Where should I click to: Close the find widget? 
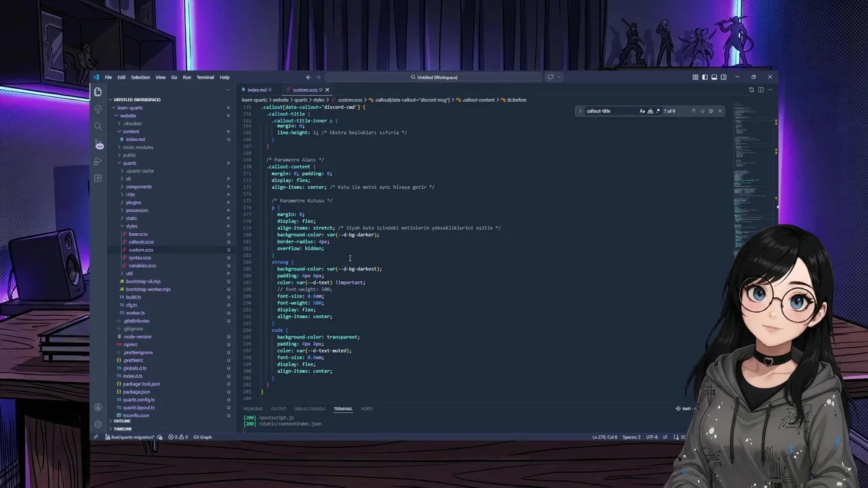pyautogui.click(x=720, y=111)
